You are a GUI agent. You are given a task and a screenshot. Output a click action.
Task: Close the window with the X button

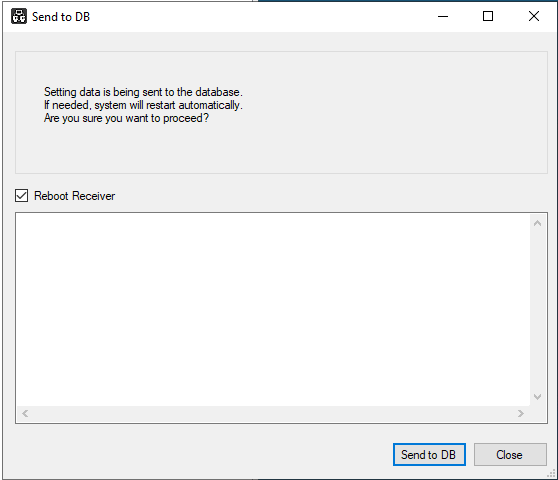point(533,16)
